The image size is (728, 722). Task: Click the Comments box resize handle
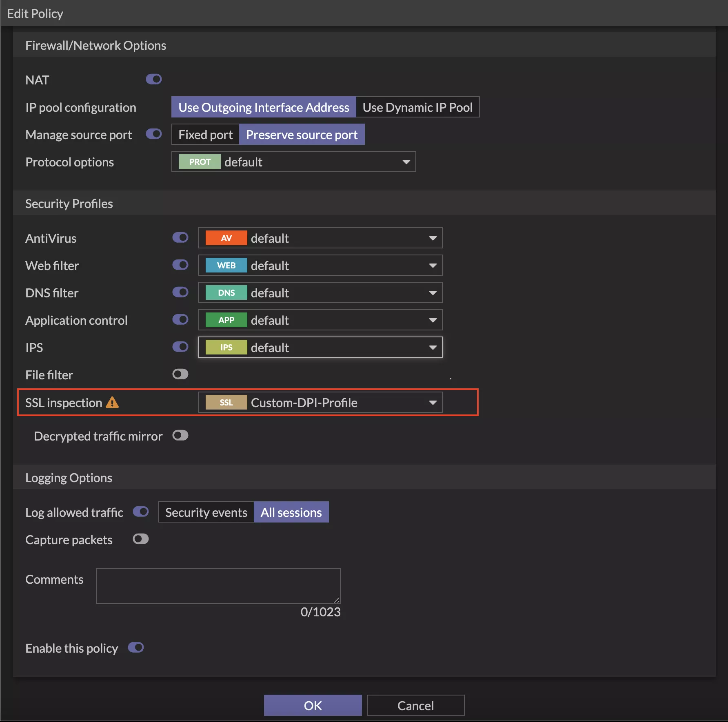337,600
